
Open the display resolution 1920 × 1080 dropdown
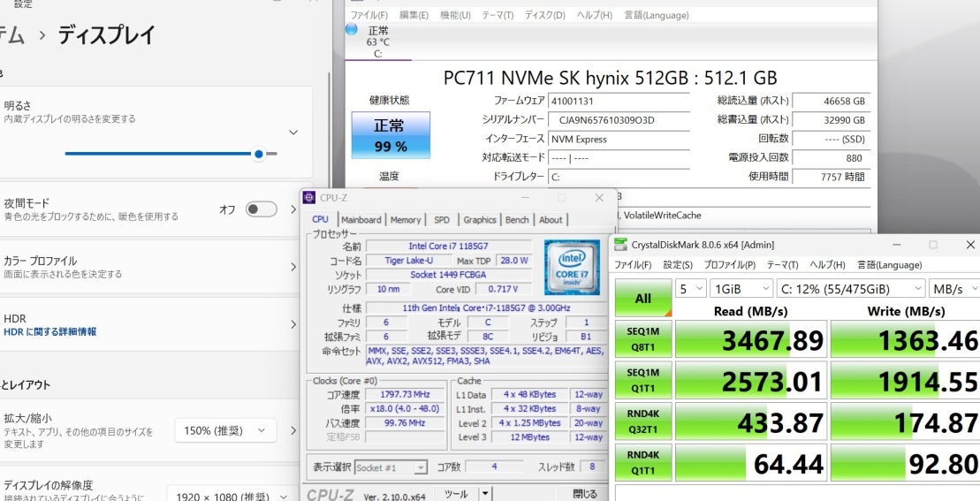[x=232, y=496]
